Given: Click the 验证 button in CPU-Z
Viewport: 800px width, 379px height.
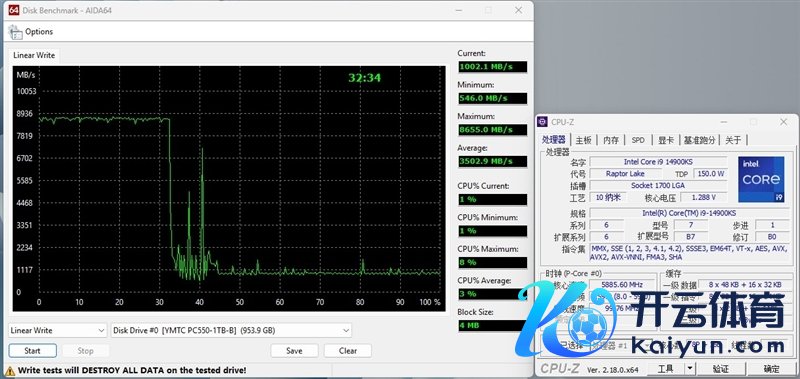Looking at the screenshot, I should [720, 369].
